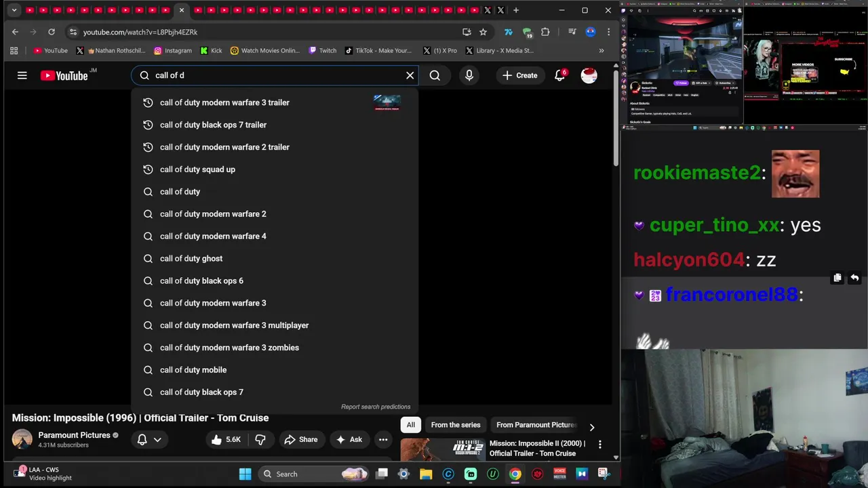This screenshot has height=488, width=868.
Task: Start voice search with the microphone
Action: 469,75
